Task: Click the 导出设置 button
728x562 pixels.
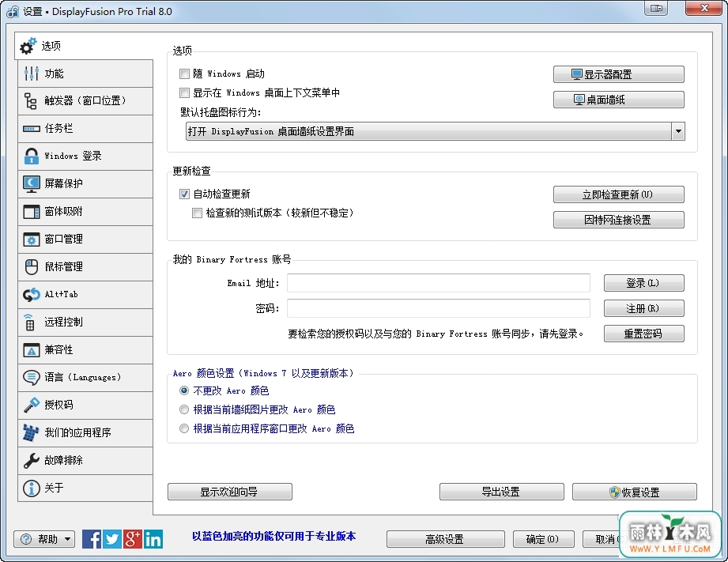Action: tap(502, 492)
